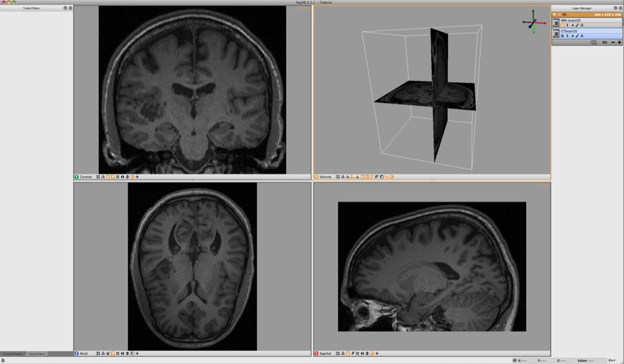Toggle the triangle isosurface icon in Volume toolbar
Screen dimensions: 624x364
[357, 177]
